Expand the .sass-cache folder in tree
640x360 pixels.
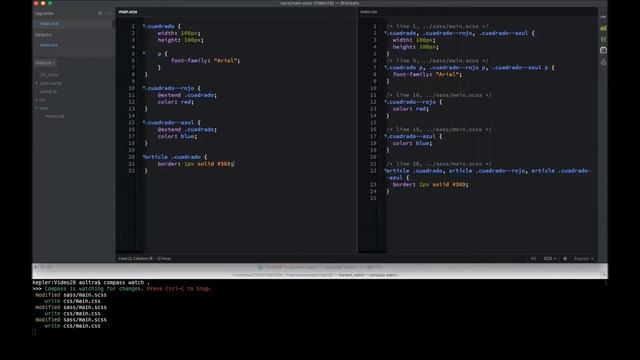click(37, 83)
